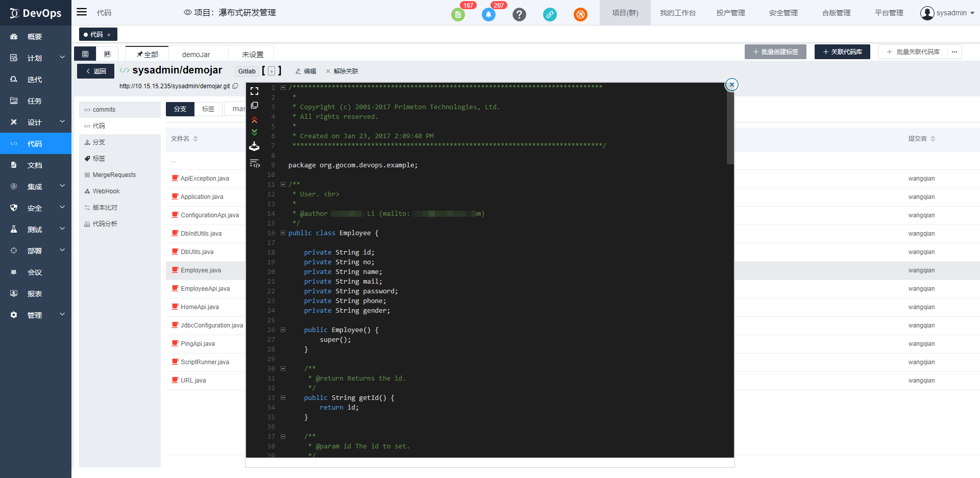Switch to board view layout

(107, 54)
